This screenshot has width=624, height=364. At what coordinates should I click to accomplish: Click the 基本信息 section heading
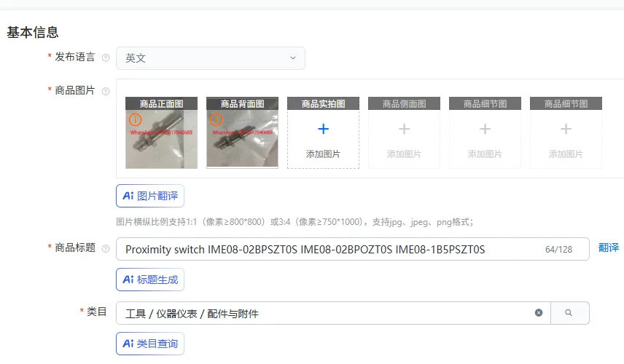[x=33, y=32]
